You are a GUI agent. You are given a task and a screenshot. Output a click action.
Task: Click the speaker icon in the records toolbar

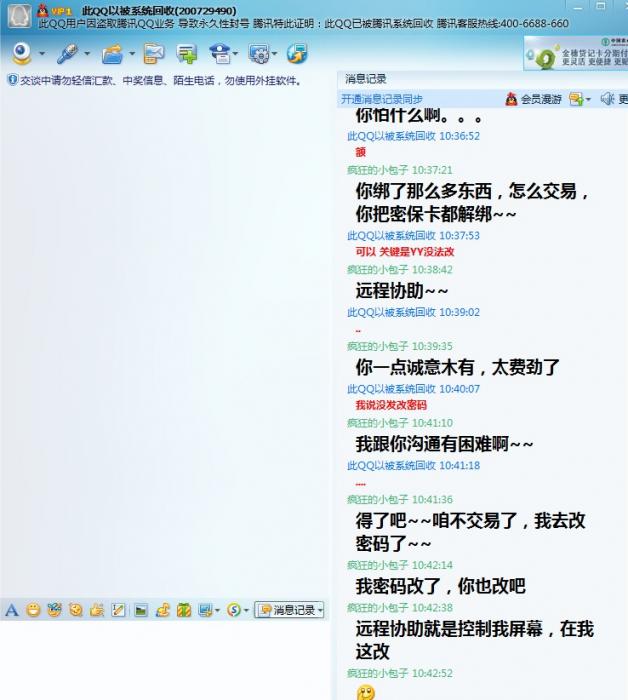(x=607, y=99)
